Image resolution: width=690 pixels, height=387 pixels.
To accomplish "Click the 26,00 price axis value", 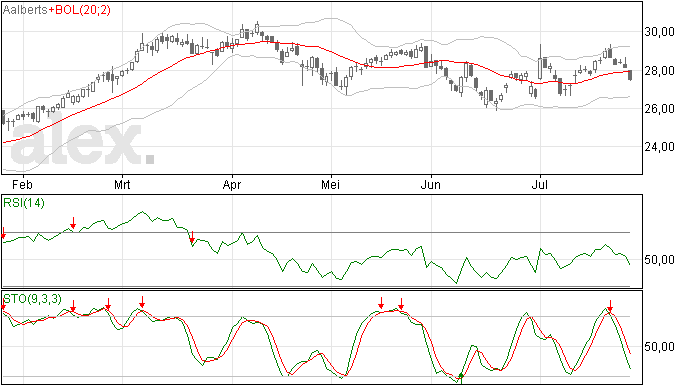I will point(659,109).
